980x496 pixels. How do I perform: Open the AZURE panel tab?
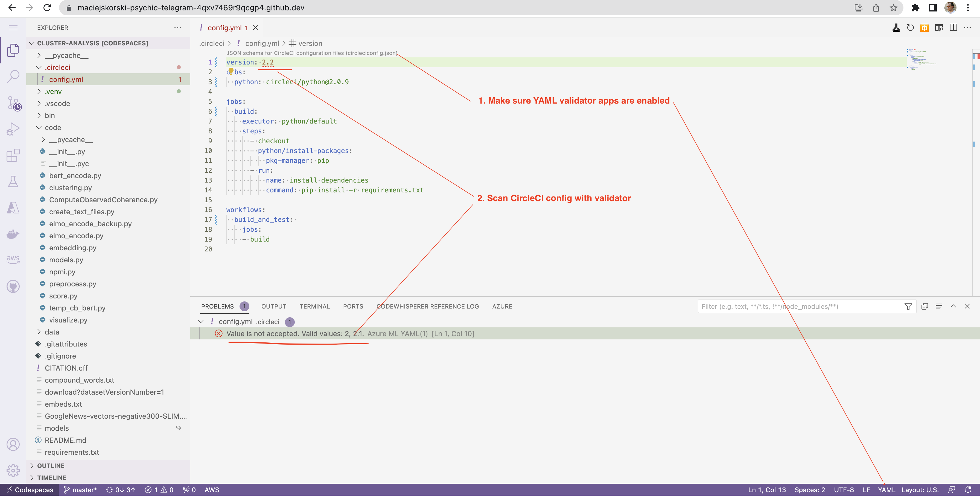pyautogui.click(x=502, y=306)
